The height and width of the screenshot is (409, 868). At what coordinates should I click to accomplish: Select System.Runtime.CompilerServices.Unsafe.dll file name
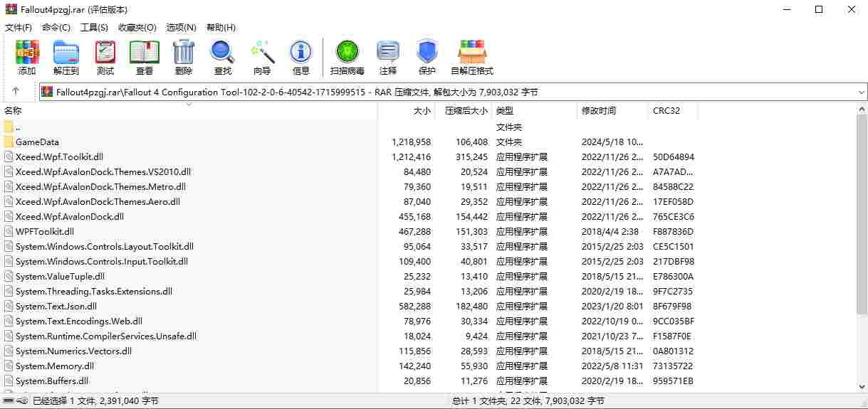point(106,336)
